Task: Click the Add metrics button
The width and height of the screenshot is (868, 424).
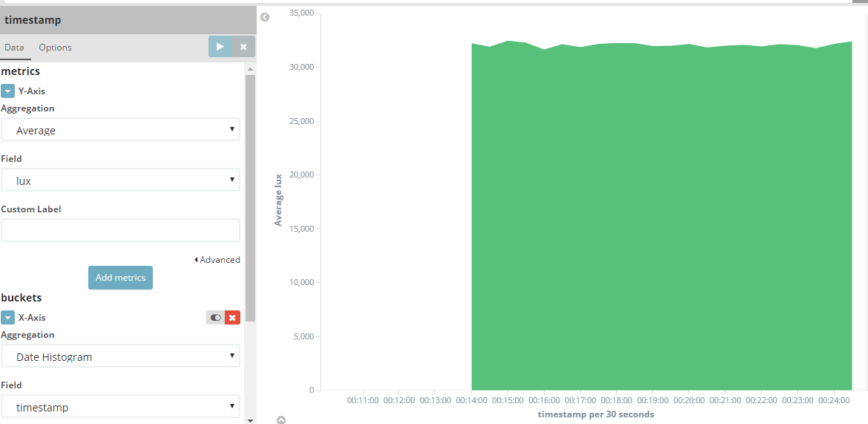Action: click(x=120, y=278)
